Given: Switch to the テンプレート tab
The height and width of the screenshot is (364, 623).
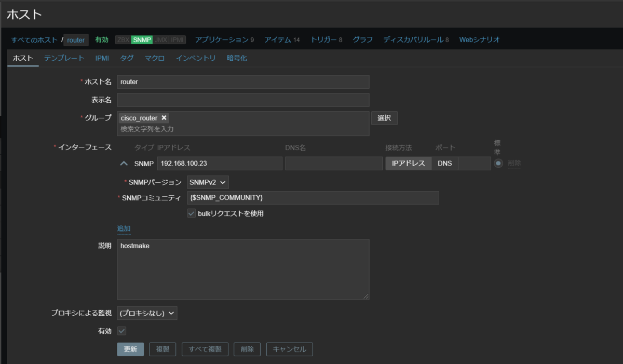Looking at the screenshot, I should 63,58.
